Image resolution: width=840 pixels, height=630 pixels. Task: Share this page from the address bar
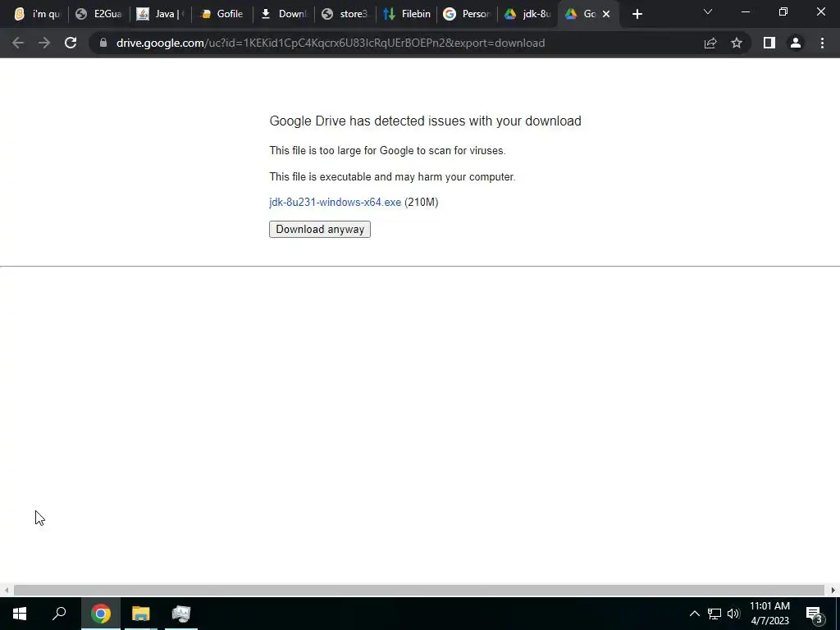click(x=710, y=43)
